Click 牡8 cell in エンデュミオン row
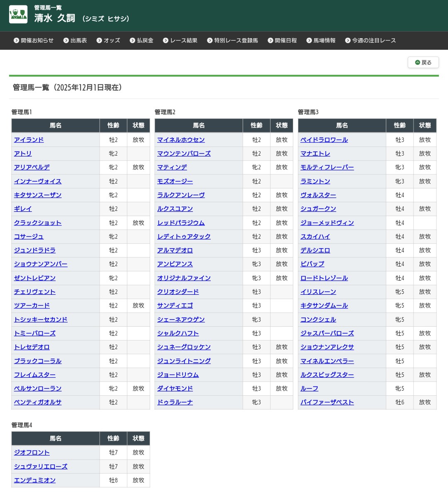Viewport: 448px width, 504px height. (113, 480)
